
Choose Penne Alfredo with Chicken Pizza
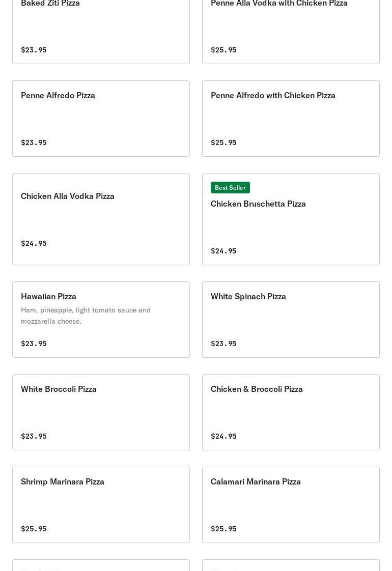(x=291, y=119)
